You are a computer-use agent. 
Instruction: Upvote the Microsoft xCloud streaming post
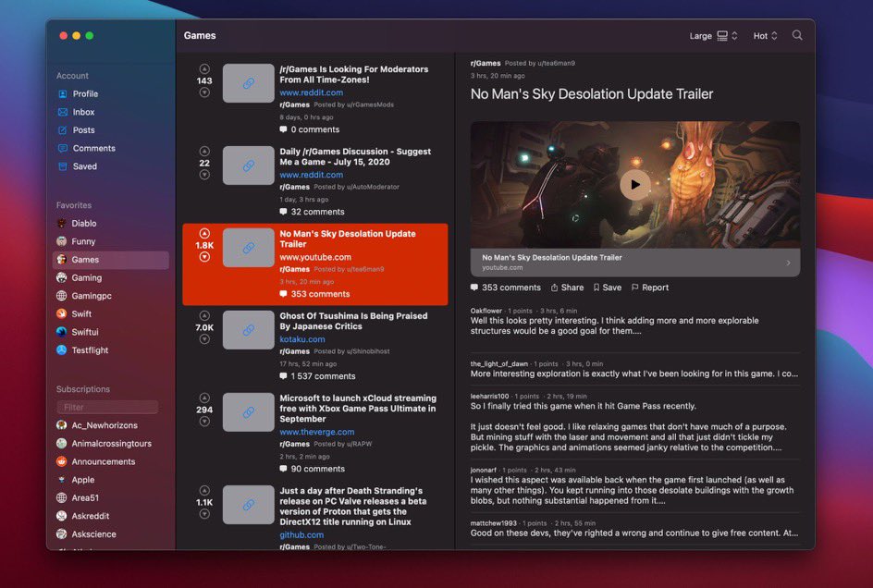pyautogui.click(x=204, y=398)
